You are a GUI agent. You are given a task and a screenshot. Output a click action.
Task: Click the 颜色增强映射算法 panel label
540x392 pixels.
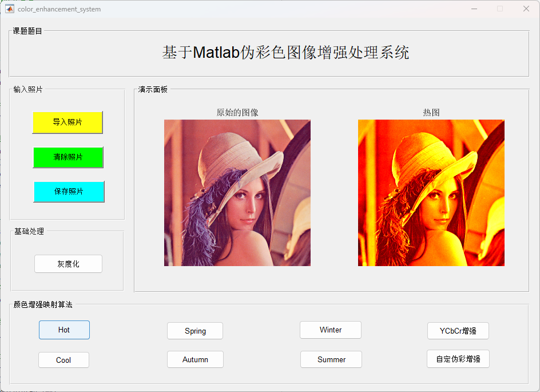(x=43, y=304)
